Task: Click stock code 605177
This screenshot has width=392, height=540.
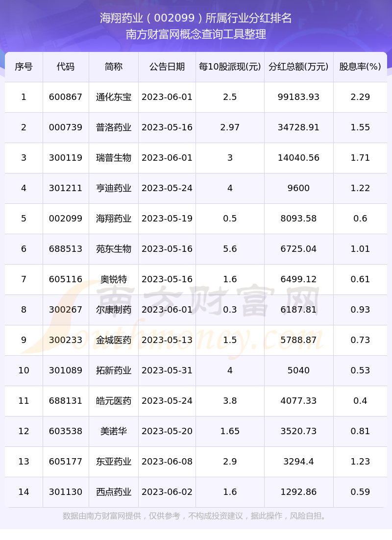Action: coord(66,462)
